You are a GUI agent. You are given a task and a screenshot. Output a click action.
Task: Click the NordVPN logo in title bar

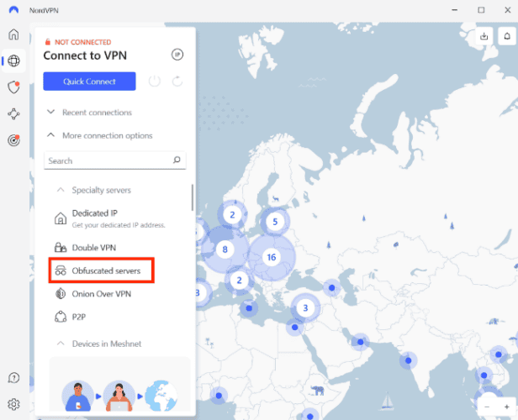(x=13, y=10)
